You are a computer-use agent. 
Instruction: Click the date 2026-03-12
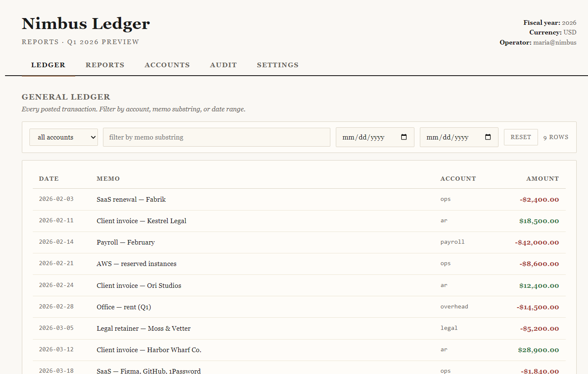[x=56, y=349]
